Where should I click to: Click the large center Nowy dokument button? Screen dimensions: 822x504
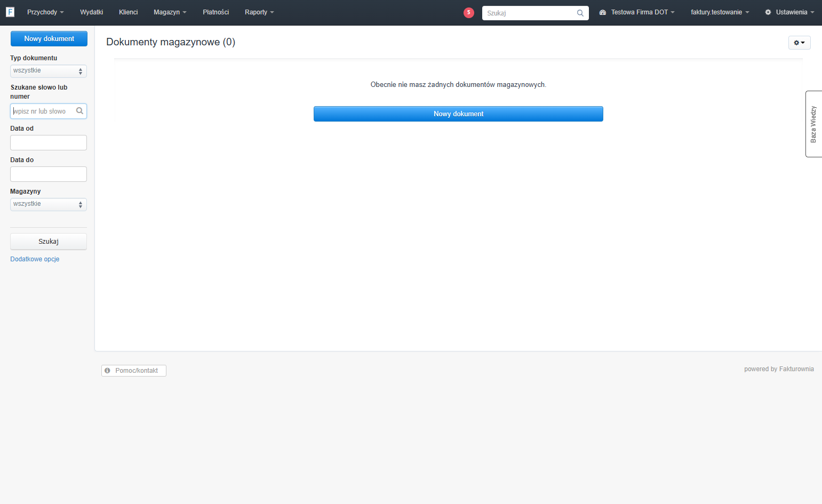pos(458,114)
